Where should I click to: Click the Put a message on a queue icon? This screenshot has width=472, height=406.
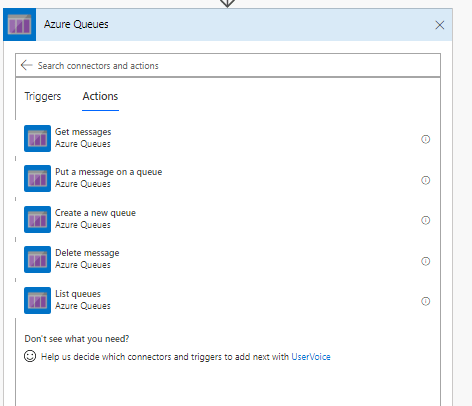[x=37, y=178]
